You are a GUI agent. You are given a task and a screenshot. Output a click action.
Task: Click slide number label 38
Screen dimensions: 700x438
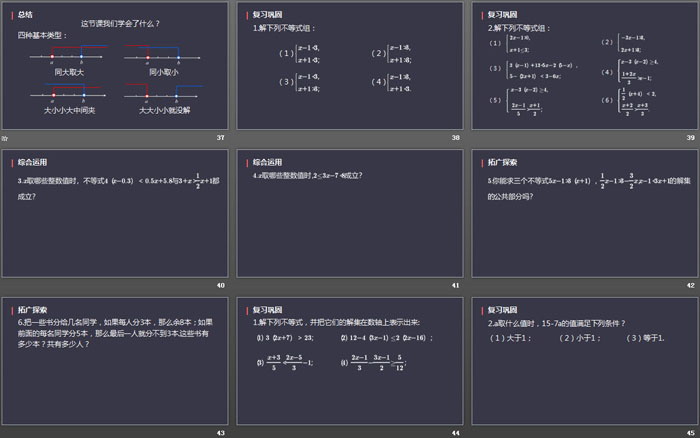(455, 138)
